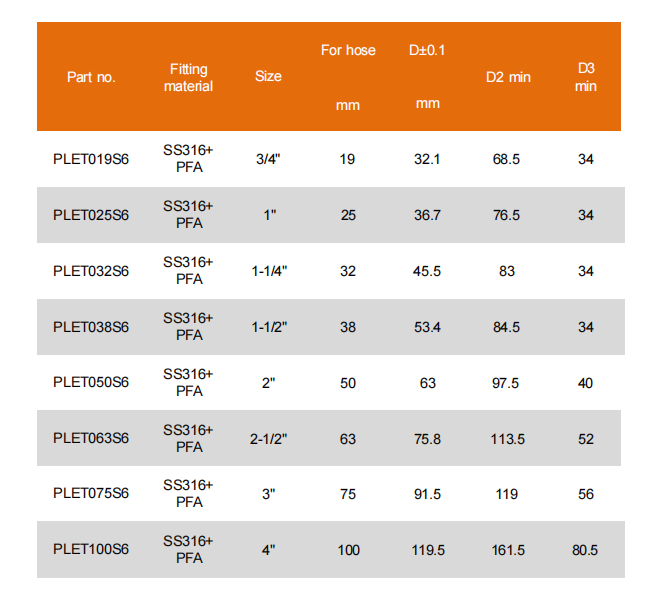Click the PLET100S6 part number cell
Viewport: 662px width, 606px height.
[91, 549]
